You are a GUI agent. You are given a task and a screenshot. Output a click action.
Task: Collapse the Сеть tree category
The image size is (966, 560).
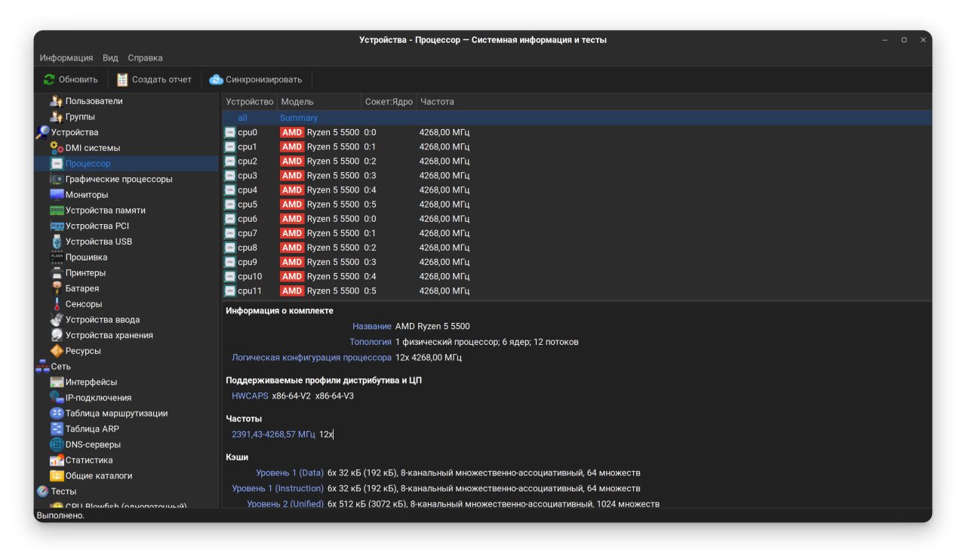(x=42, y=367)
